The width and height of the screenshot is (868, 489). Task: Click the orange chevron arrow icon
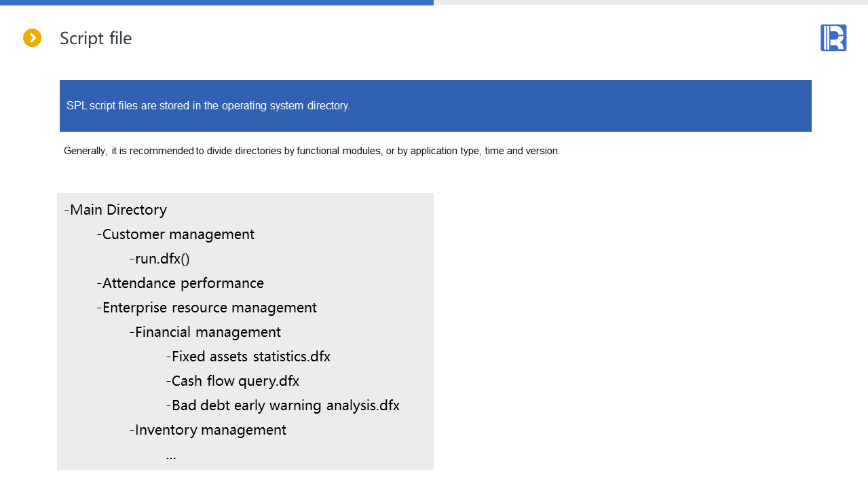pyautogui.click(x=32, y=38)
